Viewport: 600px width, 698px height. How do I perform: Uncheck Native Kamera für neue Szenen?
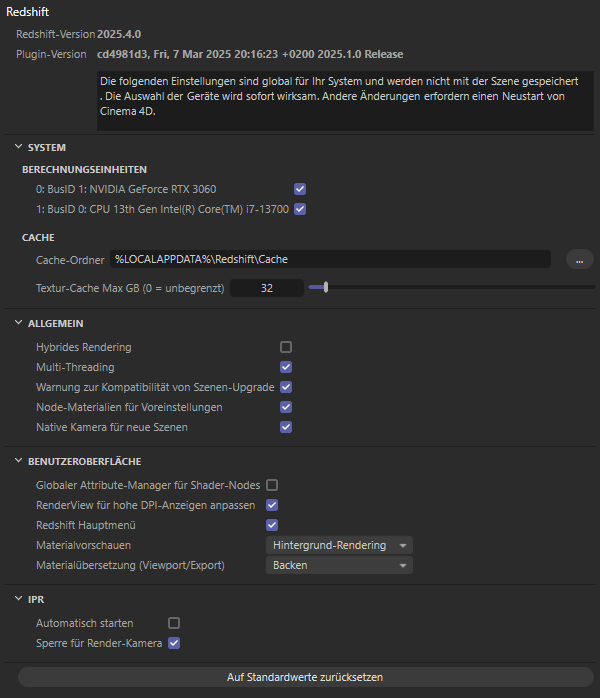pyautogui.click(x=286, y=427)
